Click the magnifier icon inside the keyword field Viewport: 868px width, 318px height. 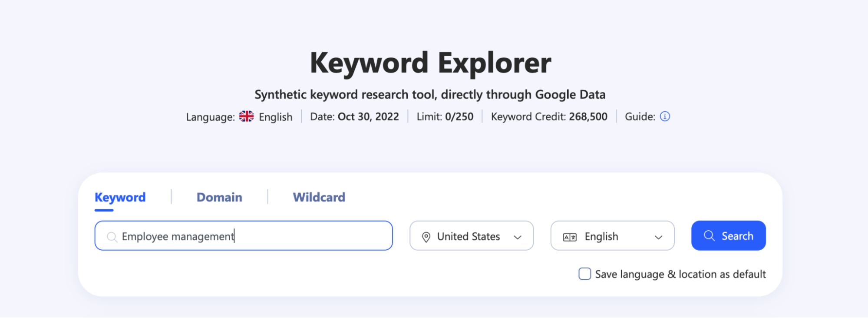[x=112, y=237]
